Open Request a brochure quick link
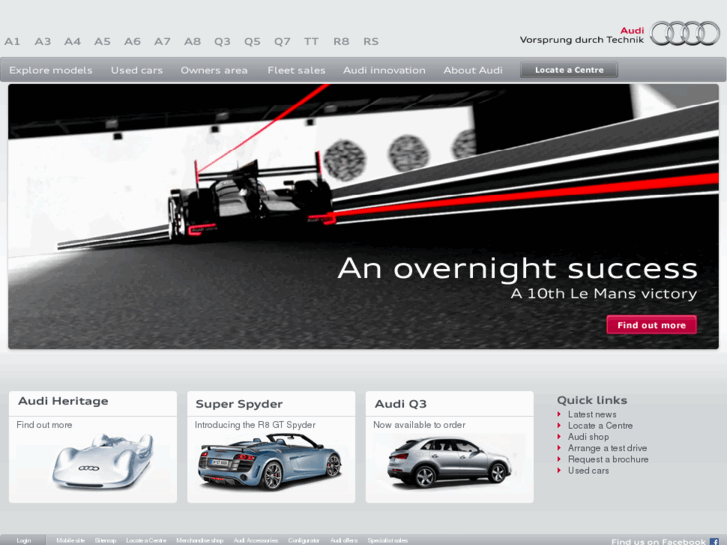This screenshot has width=727, height=545. click(x=608, y=459)
